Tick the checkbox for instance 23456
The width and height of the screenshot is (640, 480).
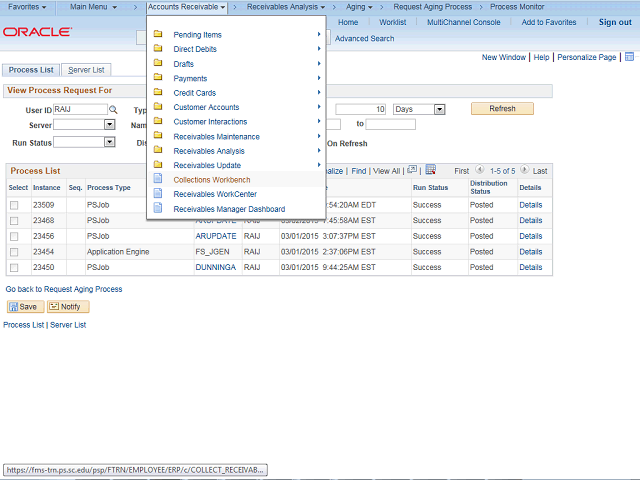pos(14,236)
